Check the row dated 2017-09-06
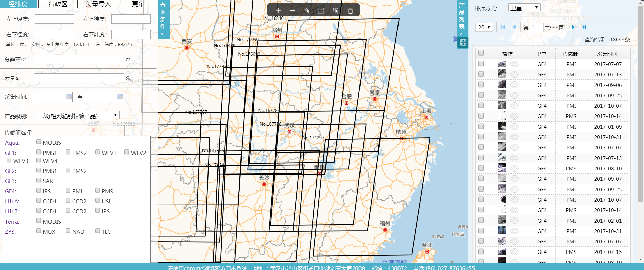 (x=481, y=84)
